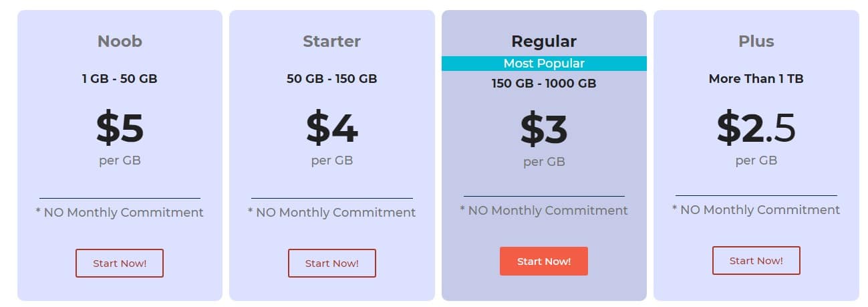
Task: Click Start Now! under Plus plan
Action: coord(756,260)
